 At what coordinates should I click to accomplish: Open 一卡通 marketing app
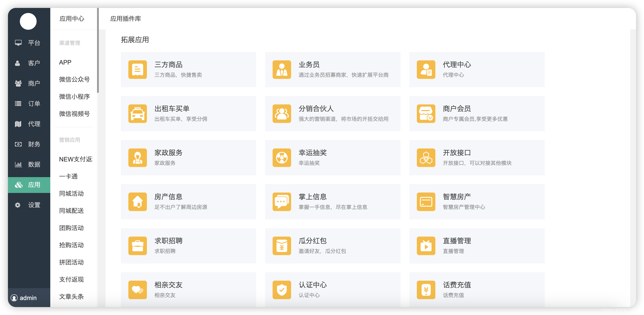click(x=68, y=176)
